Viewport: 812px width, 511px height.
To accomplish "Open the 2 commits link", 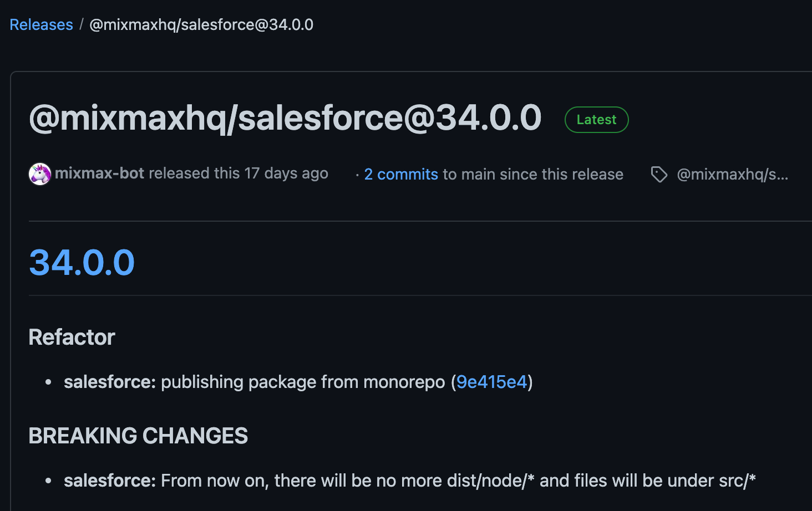I will click(x=401, y=174).
